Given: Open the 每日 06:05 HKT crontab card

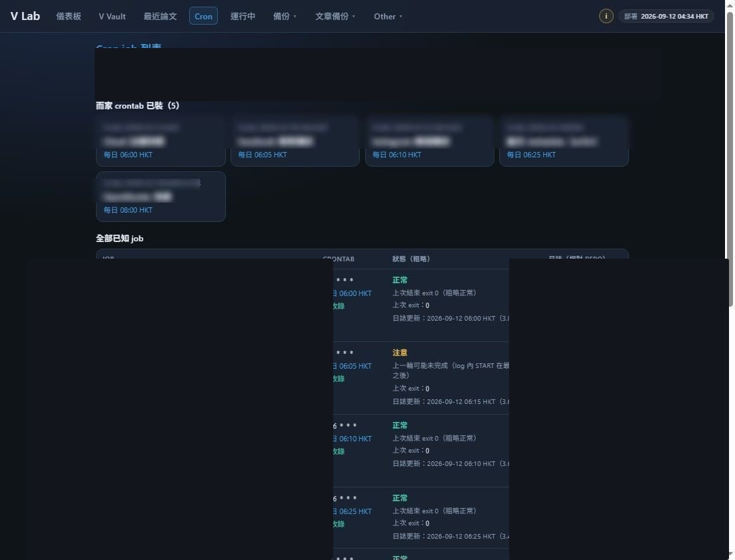Looking at the screenshot, I should 295,141.
